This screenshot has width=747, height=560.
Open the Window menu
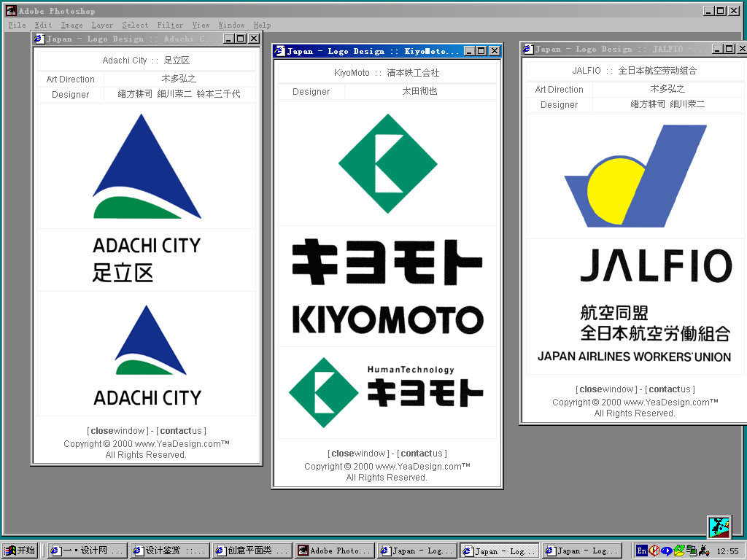[x=231, y=26]
